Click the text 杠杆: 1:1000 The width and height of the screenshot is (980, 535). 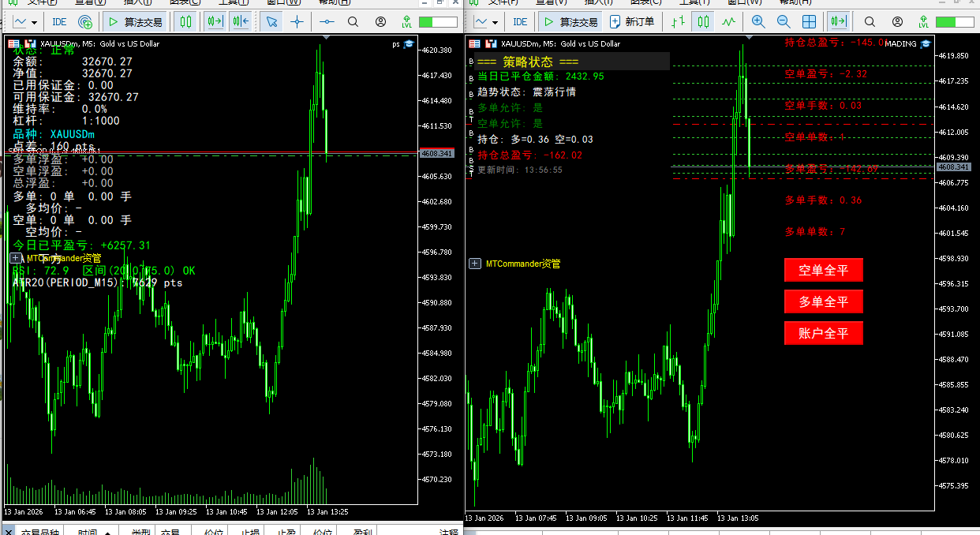66,121
